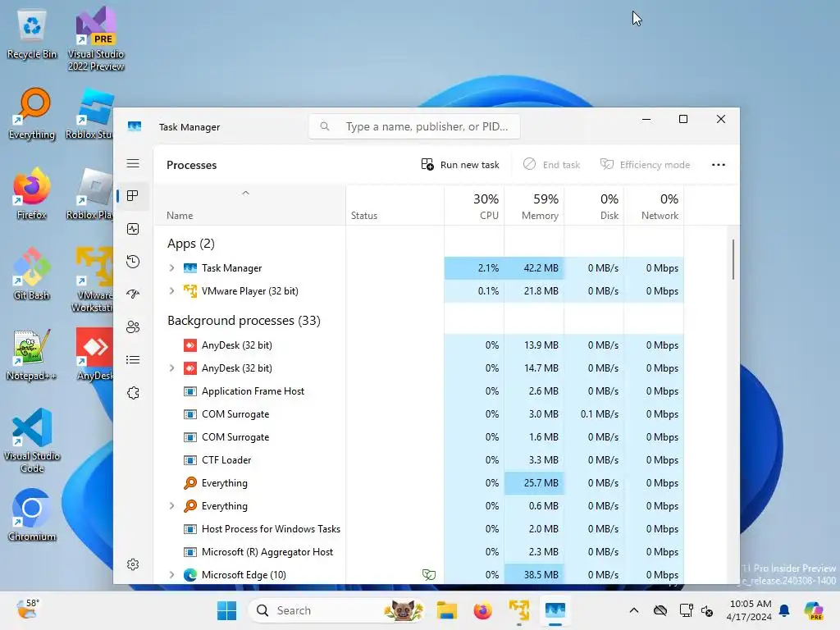Viewport: 840px width, 630px height.
Task: Select Visual Studio 2022 Preview desktop icon
Action: [96, 40]
